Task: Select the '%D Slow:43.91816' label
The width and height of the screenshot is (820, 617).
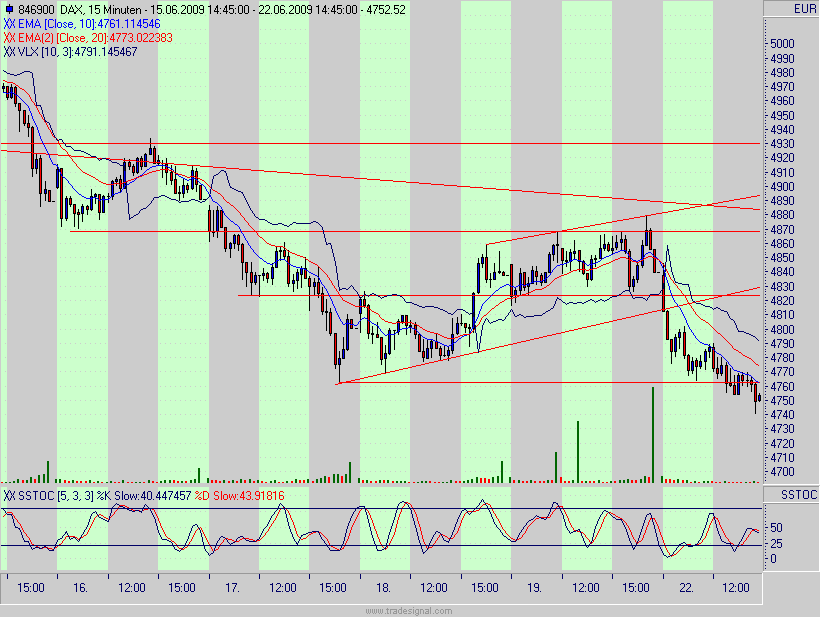Action: point(240,496)
